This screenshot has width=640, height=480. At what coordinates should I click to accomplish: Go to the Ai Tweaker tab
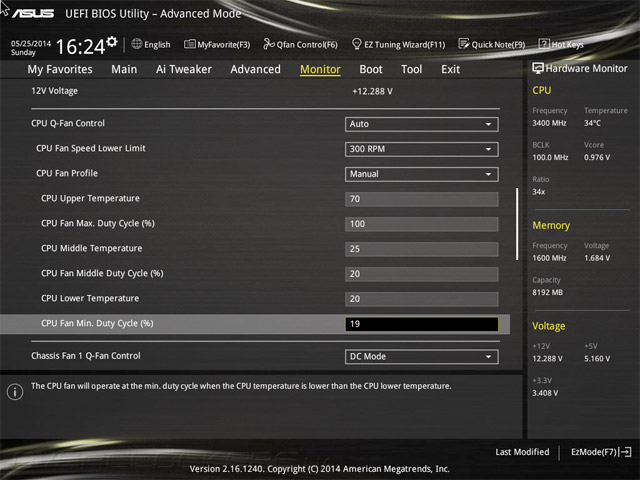[x=184, y=69]
